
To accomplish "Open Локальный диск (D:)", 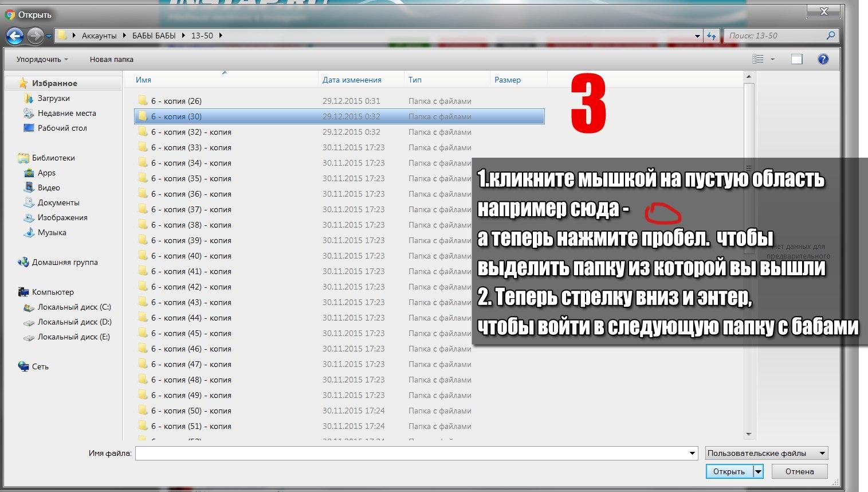I will pyautogui.click(x=74, y=322).
